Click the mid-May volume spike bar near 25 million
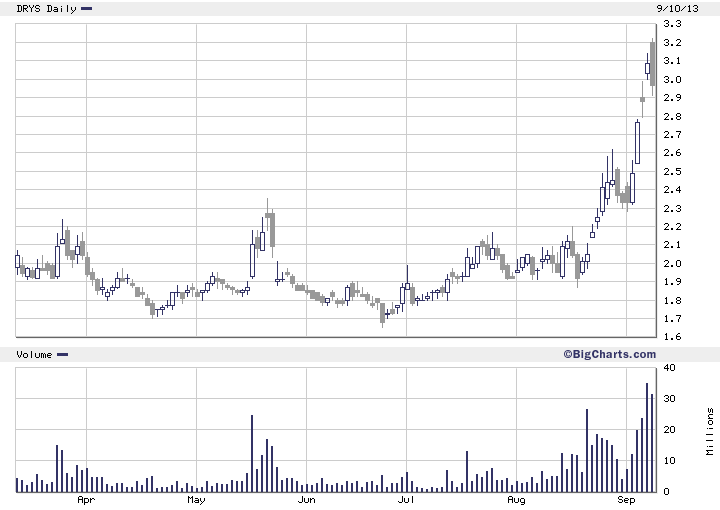The image size is (720, 510). 252,454
